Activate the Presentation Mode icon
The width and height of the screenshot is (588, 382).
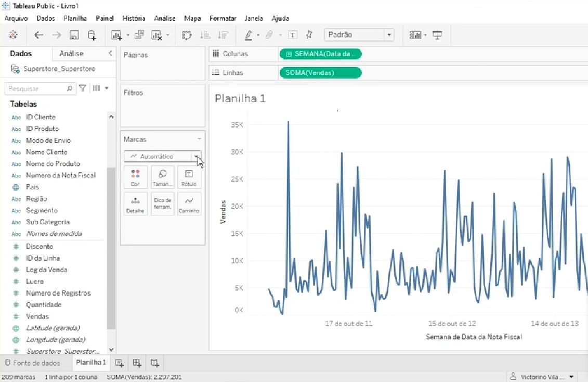[x=437, y=35]
